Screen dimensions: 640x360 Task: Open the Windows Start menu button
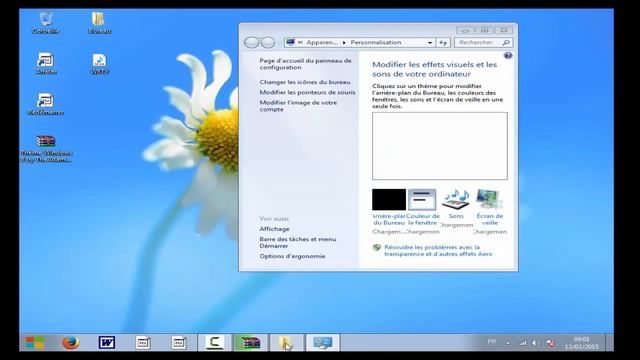point(35,342)
